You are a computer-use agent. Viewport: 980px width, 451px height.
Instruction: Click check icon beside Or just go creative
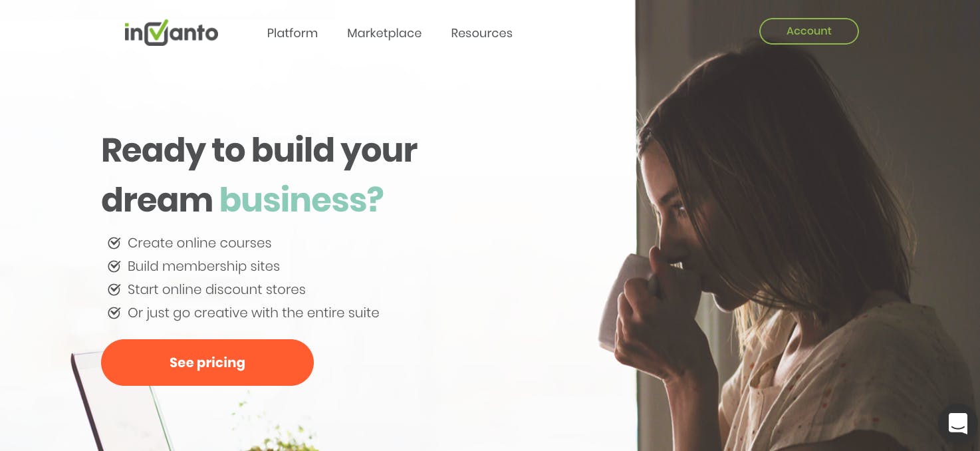[x=114, y=313]
